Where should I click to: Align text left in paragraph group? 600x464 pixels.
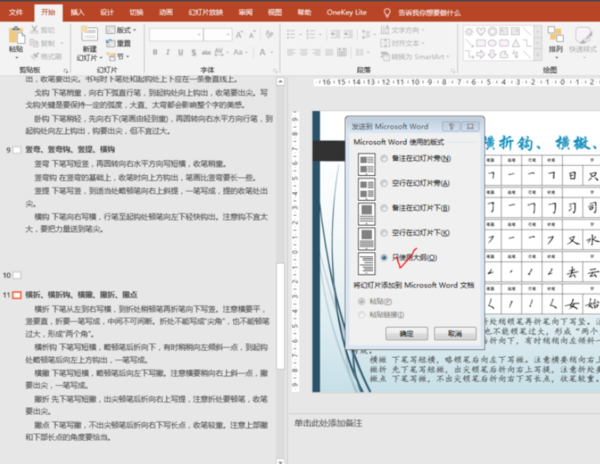(291, 52)
